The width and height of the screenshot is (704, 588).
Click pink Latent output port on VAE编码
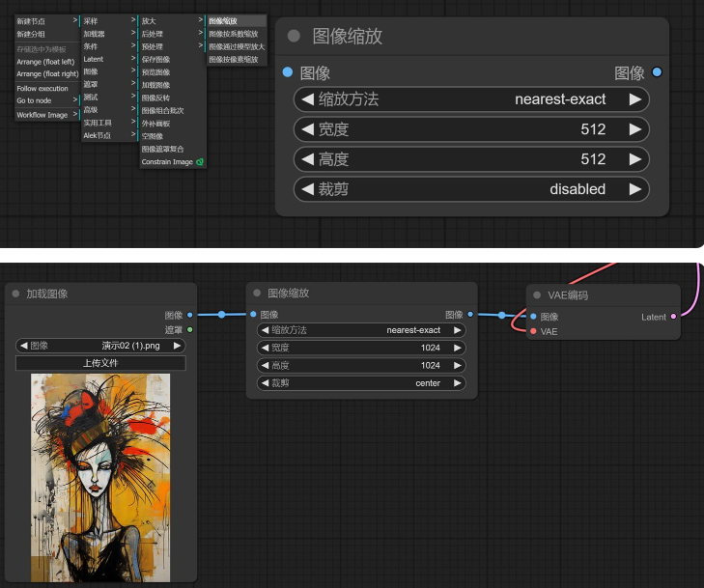(x=673, y=317)
